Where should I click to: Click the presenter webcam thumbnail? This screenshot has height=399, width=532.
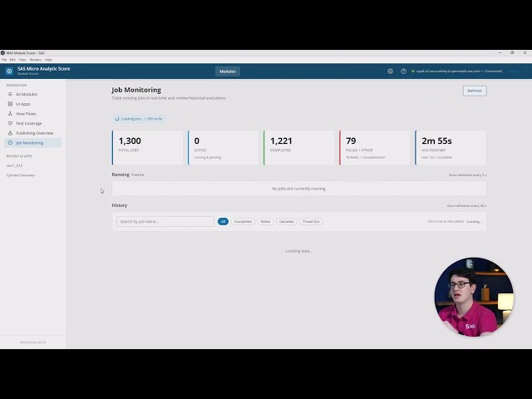coord(474,298)
